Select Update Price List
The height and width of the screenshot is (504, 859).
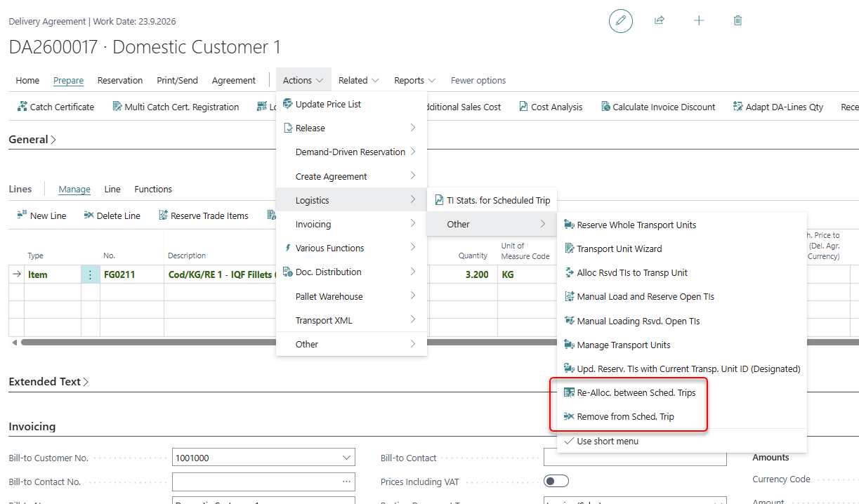[x=351, y=104]
